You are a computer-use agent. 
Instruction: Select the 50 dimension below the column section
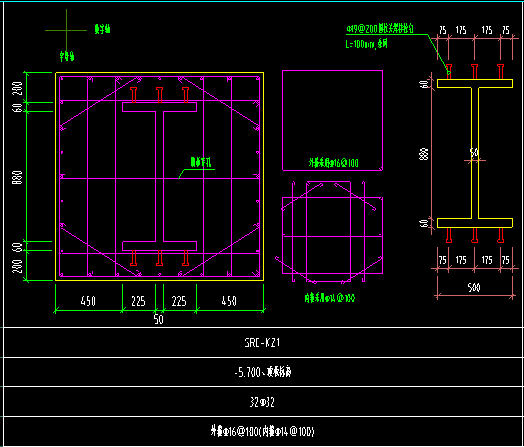(158, 319)
